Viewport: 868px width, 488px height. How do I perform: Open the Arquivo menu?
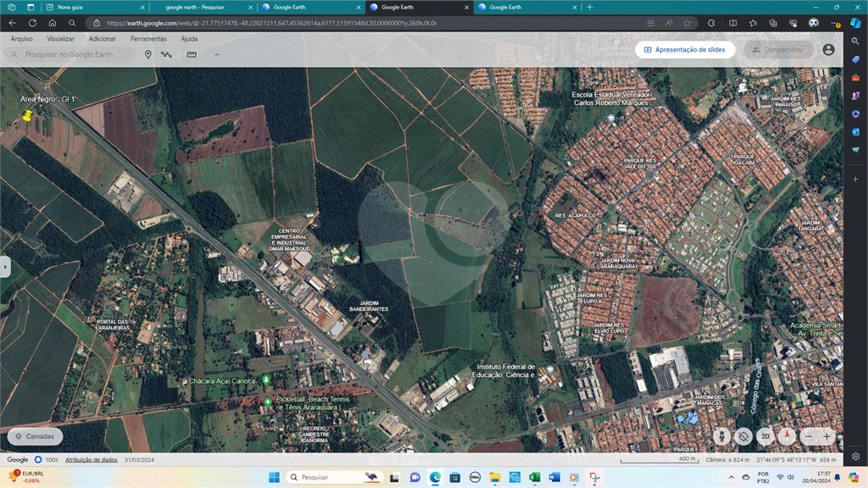click(21, 39)
